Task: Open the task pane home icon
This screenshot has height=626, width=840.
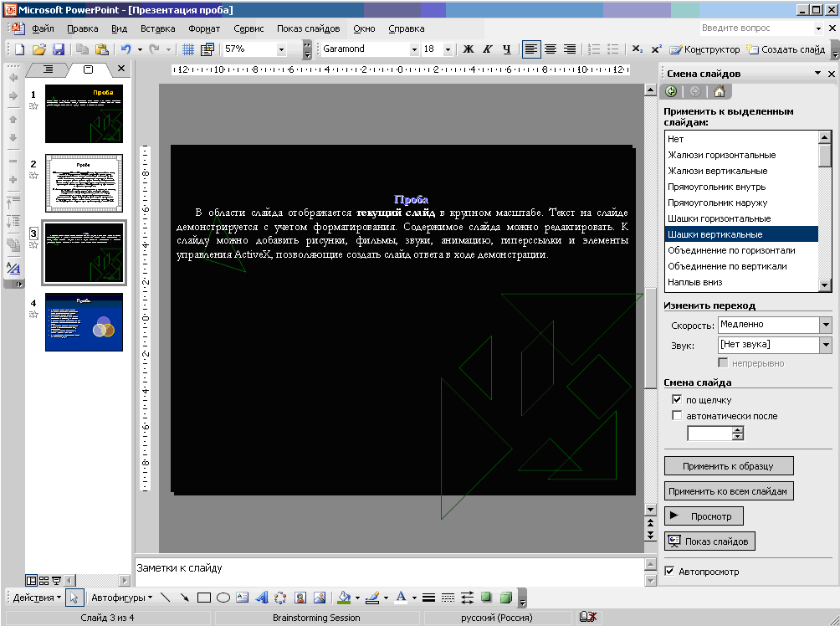Action: [720, 92]
